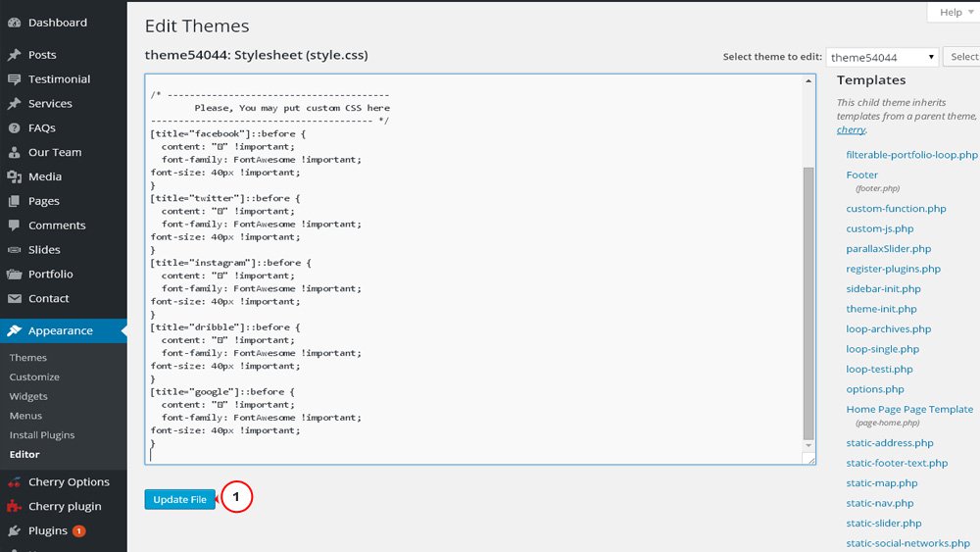Click the Posts pushpin icon
This screenshot has height=552, width=980.
coord(14,55)
